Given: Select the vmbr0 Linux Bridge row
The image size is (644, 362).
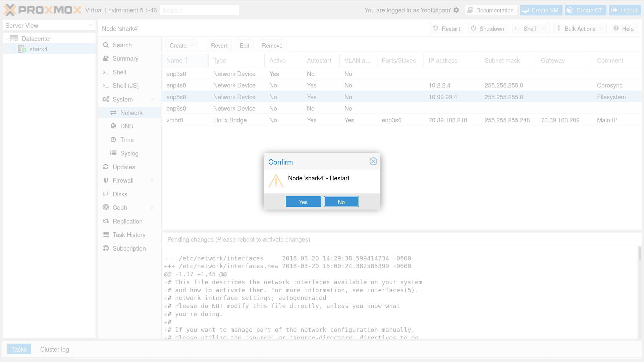Looking at the screenshot, I should tap(402, 120).
